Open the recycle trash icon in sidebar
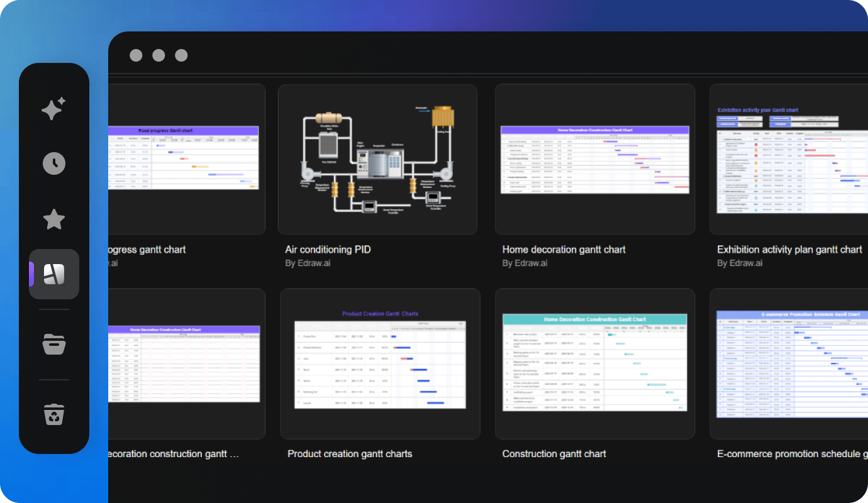This screenshot has height=503, width=868. [x=54, y=414]
